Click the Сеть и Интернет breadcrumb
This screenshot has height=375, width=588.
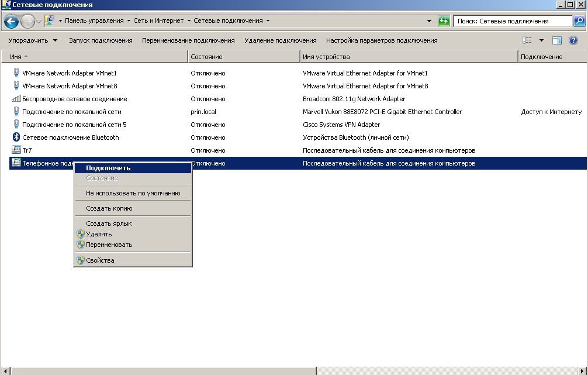[x=158, y=20]
